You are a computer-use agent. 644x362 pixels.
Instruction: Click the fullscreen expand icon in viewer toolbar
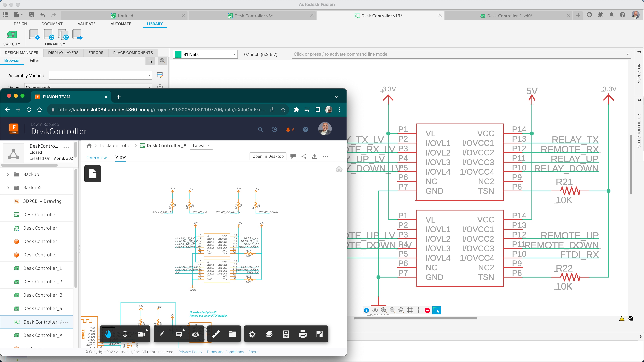click(319, 334)
